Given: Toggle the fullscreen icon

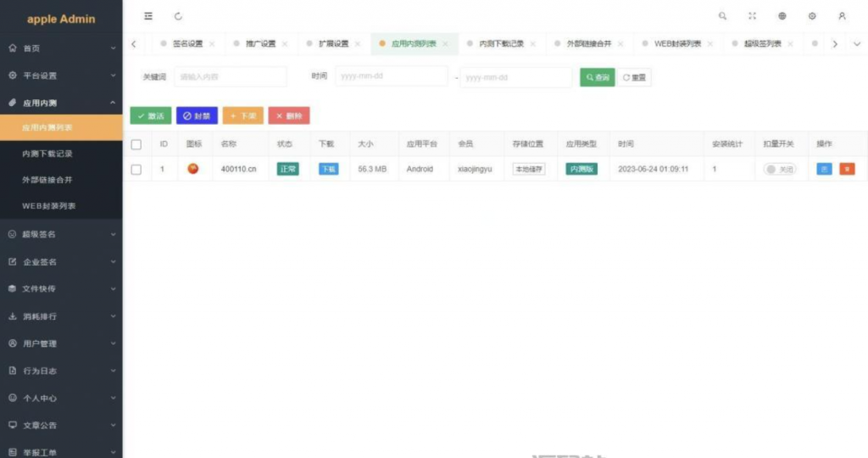Looking at the screenshot, I should (753, 16).
